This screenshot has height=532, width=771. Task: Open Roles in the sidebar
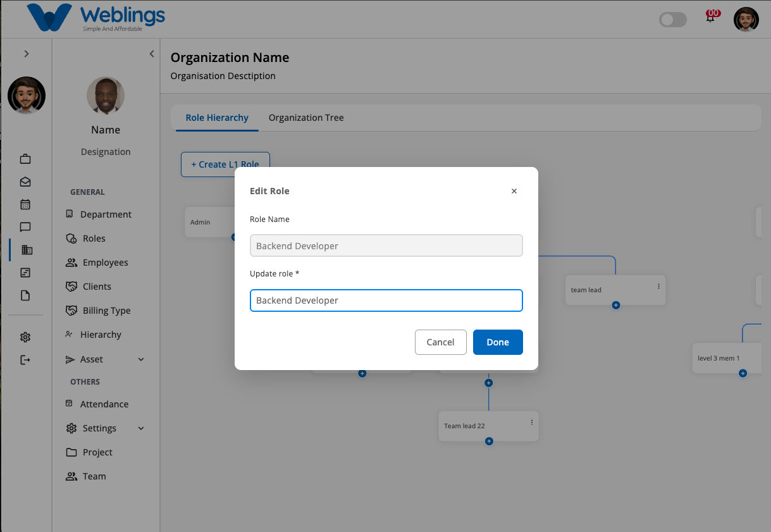[x=86, y=238]
